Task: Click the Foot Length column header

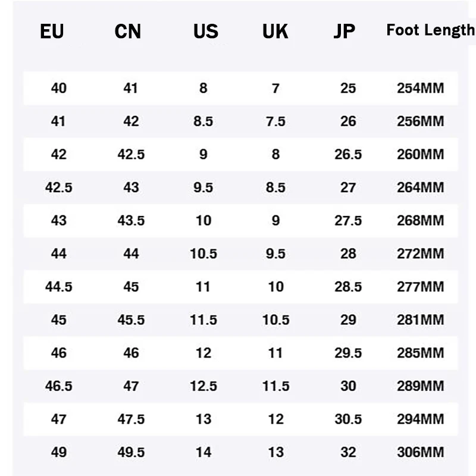Action: [x=430, y=30]
